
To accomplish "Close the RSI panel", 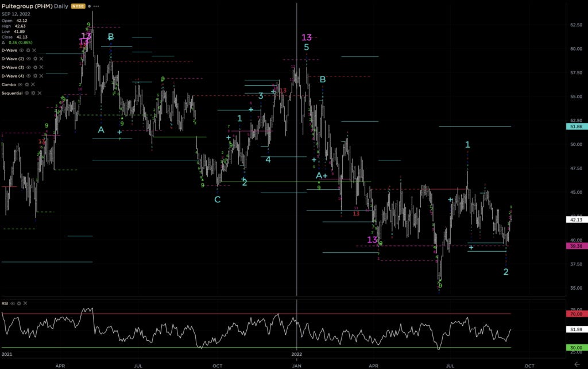I will [x=25, y=303].
